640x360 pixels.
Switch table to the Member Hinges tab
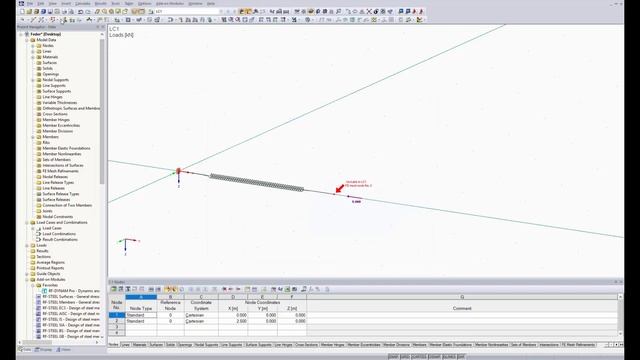coord(333,345)
